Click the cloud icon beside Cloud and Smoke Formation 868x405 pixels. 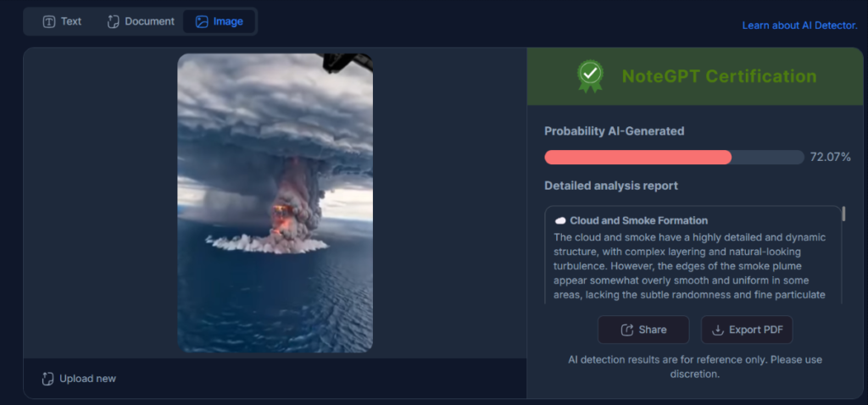(560, 221)
